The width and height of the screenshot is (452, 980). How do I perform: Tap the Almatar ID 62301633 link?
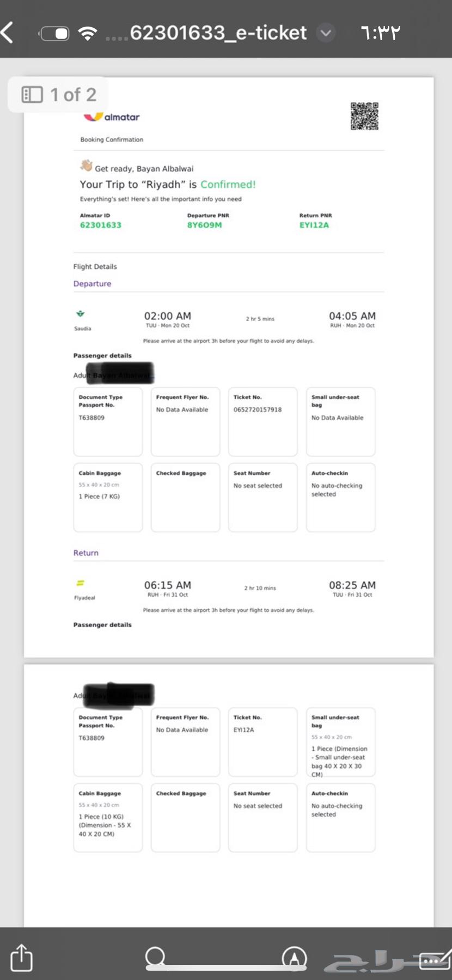(x=101, y=225)
